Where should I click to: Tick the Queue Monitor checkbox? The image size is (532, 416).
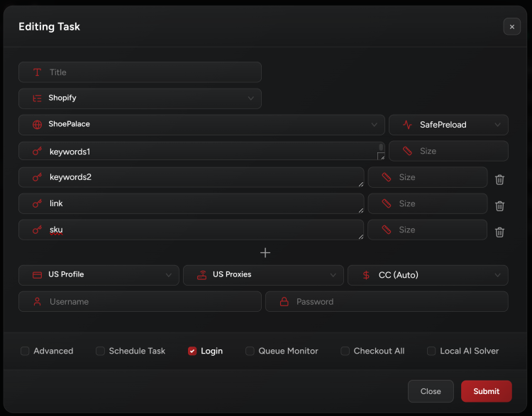click(250, 351)
